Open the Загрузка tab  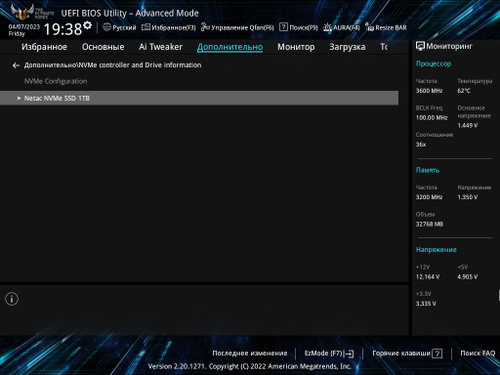pyautogui.click(x=347, y=47)
